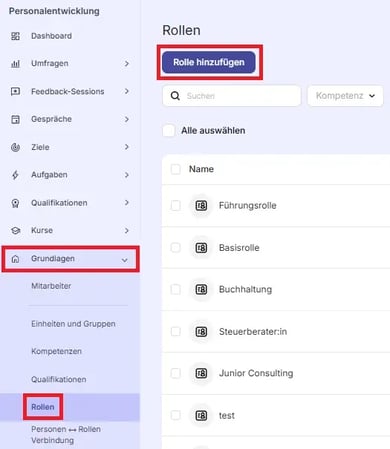
Task: Expand the Aufgaben submenu chevron
Action: coord(127,175)
